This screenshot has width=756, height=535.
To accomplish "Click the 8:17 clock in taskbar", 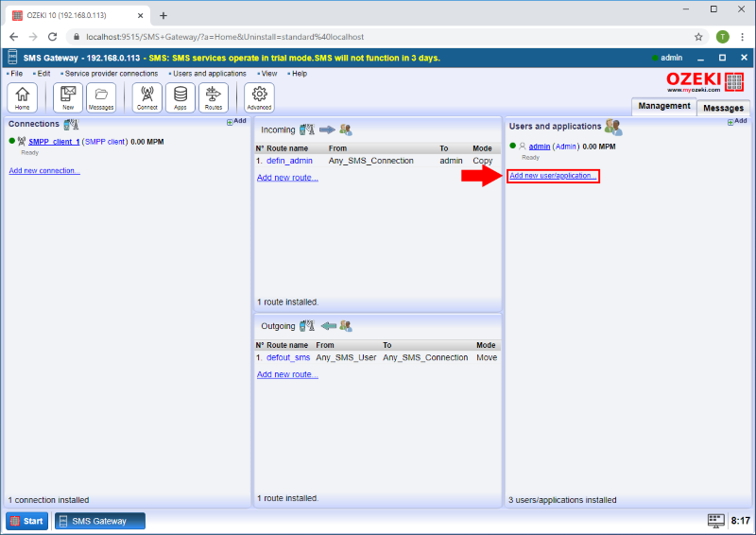I will coord(740,521).
